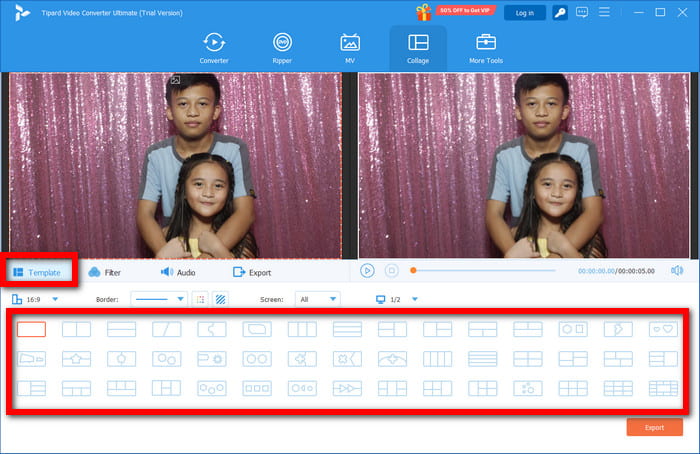This screenshot has height=454, width=700.
Task: Select the left collage photo cell
Action: [176, 166]
